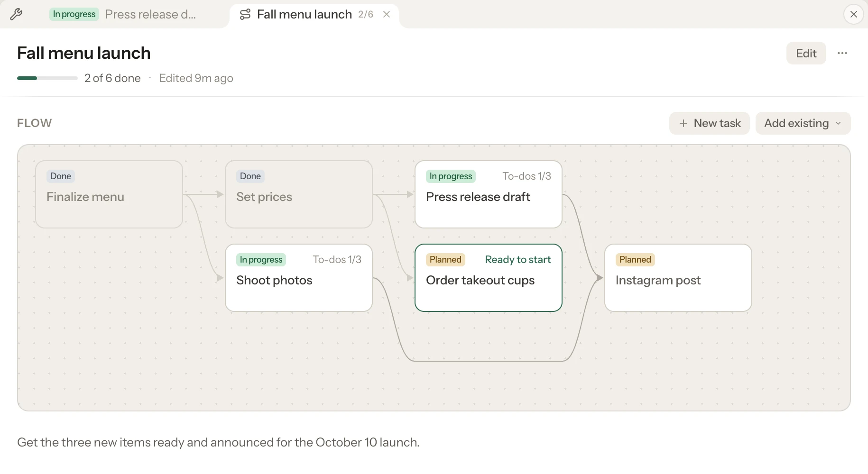This screenshot has width=868, height=474.
Task: Click In progress badge on Press release draft card
Action: (451, 176)
